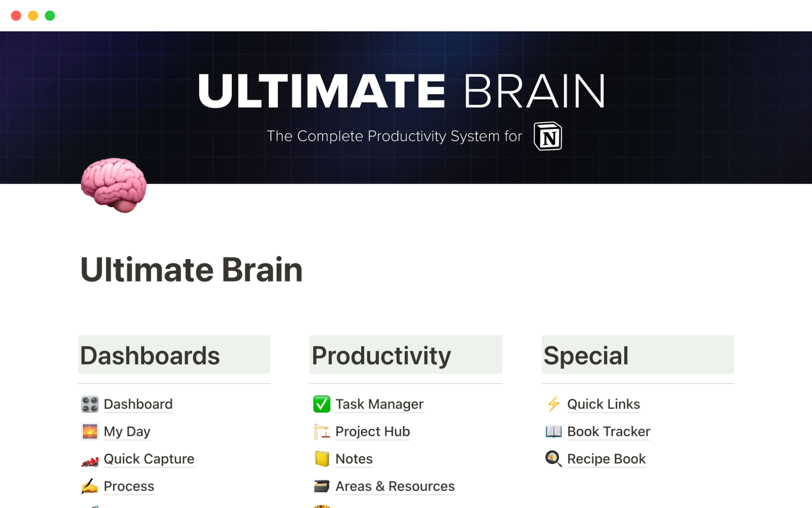The image size is (812, 508).
Task: Click the Ultimate Brain title link
Action: (x=192, y=269)
